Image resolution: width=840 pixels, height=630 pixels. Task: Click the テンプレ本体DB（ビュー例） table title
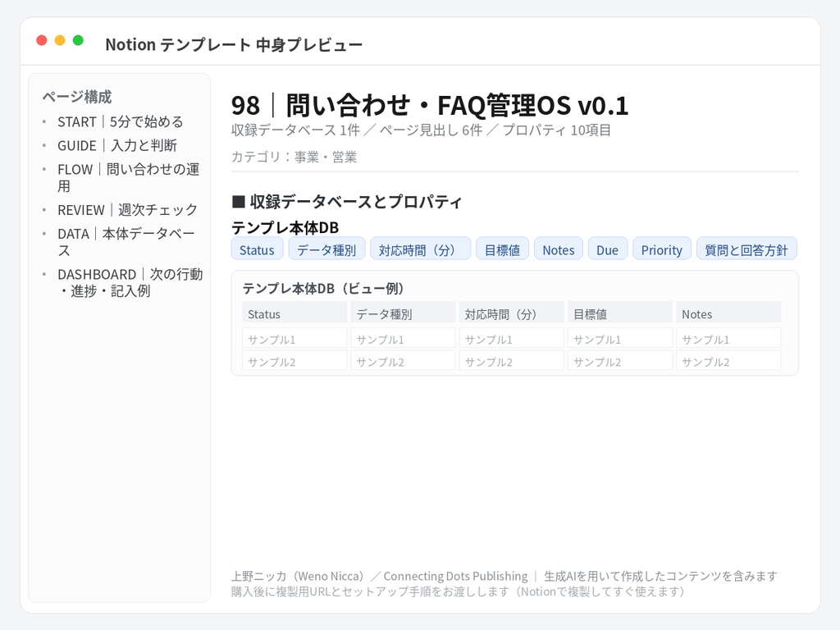(x=323, y=288)
